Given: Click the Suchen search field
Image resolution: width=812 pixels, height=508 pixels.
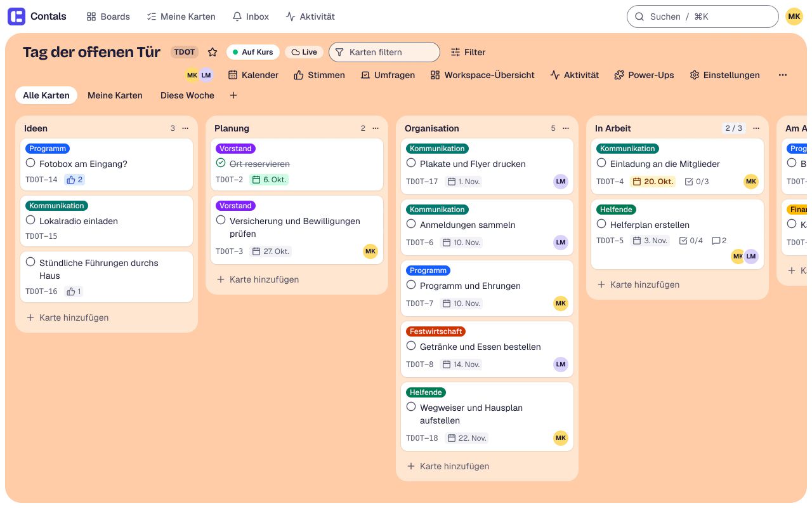Looking at the screenshot, I should (x=702, y=17).
